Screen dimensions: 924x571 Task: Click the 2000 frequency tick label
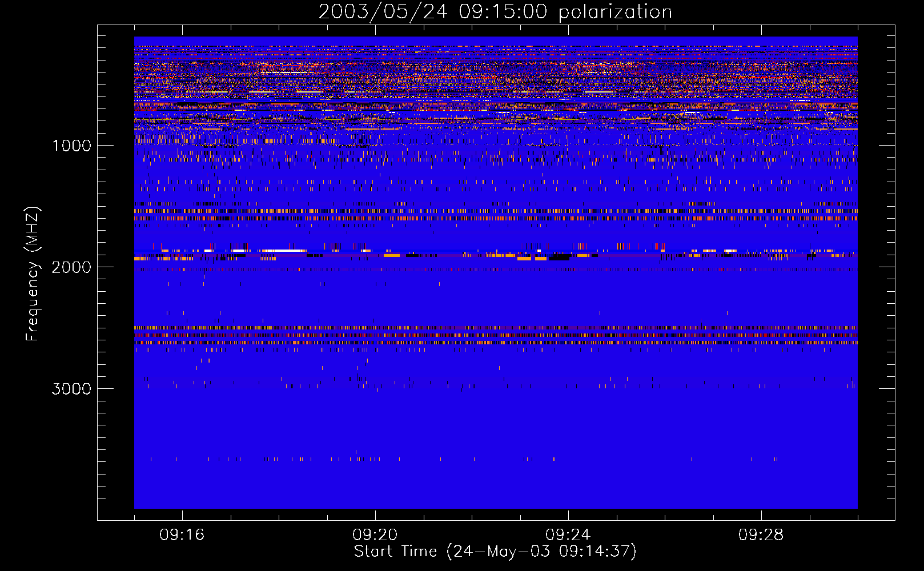coord(71,267)
